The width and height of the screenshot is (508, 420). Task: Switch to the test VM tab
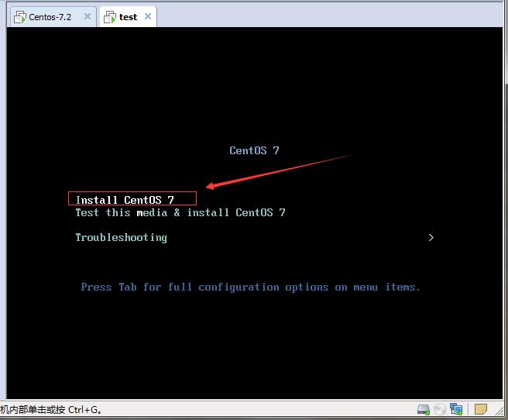pyautogui.click(x=129, y=17)
